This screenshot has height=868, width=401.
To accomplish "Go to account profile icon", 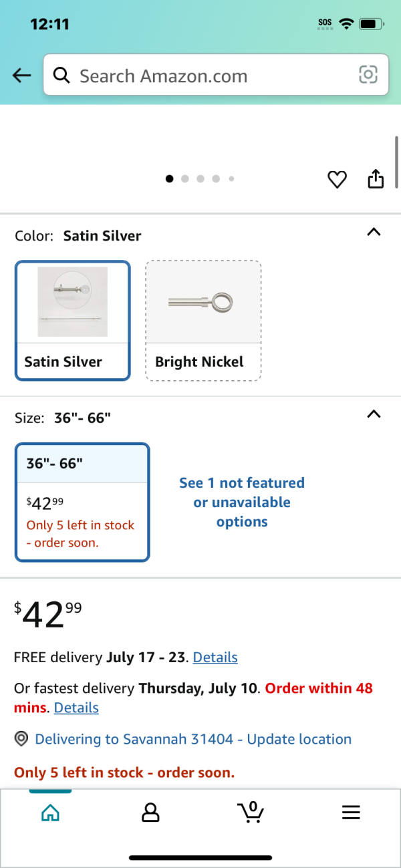I will [150, 813].
